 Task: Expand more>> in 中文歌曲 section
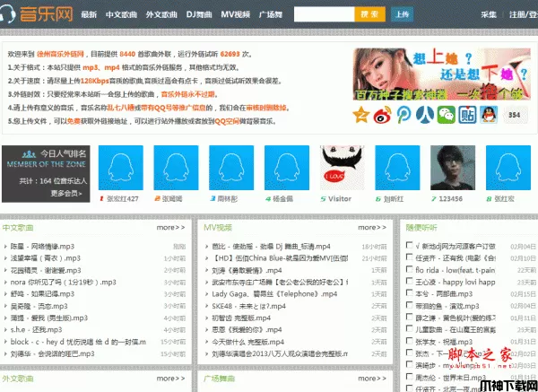click(170, 228)
